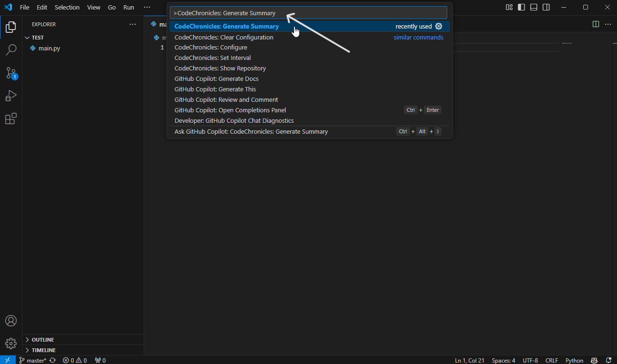Click Ln 1, Col 21 cursor position
This screenshot has height=364, width=617.
(470, 360)
